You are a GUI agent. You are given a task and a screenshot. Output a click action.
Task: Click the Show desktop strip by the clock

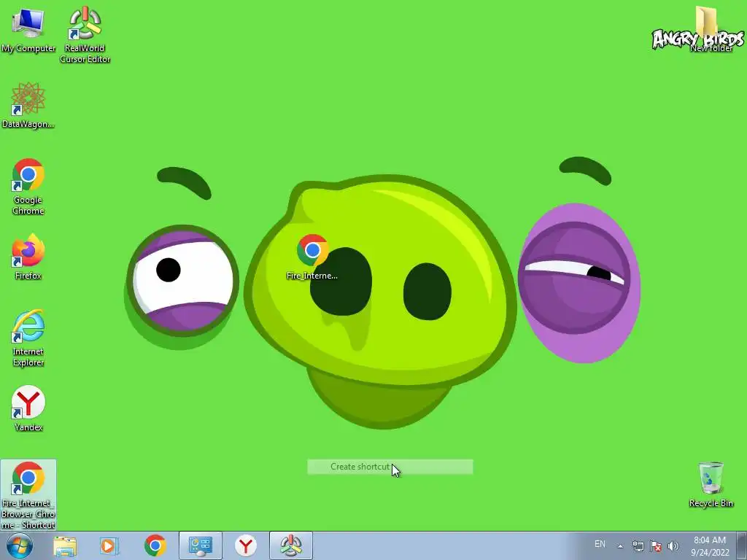point(742,546)
